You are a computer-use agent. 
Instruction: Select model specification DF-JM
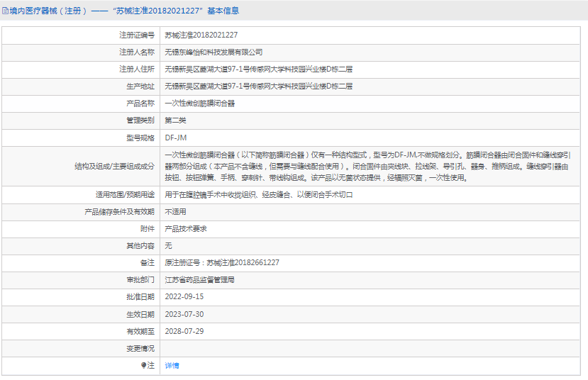coord(175,138)
